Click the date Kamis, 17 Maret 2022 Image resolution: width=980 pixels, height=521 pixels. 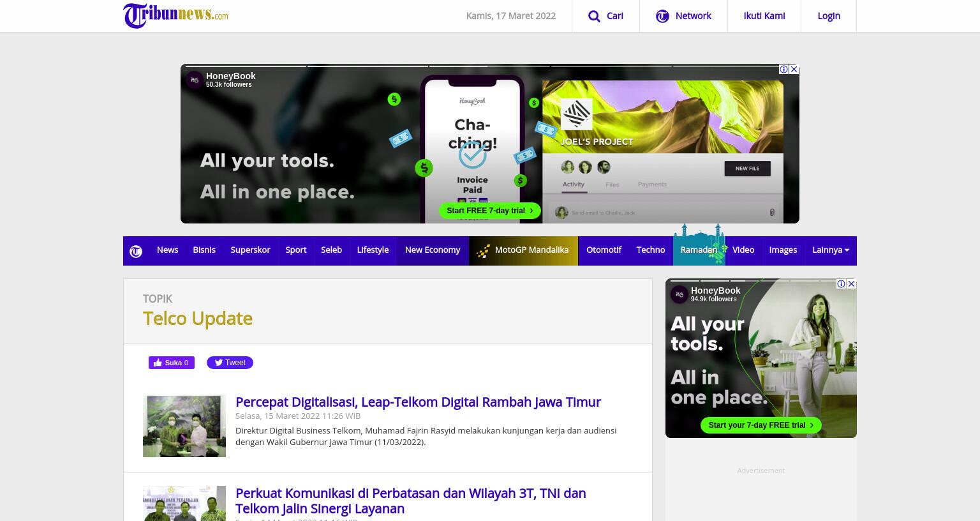pos(511,16)
